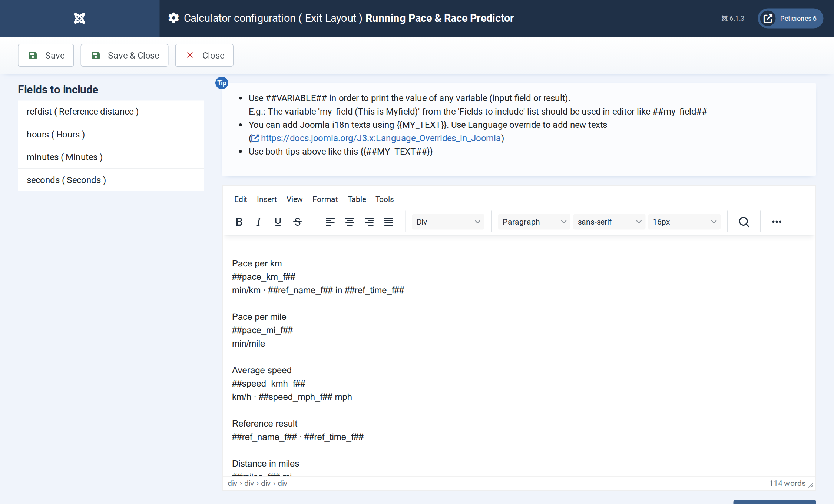Image resolution: width=834 pixels, height=504 pixels.
Task: Select the refdist (Reference distance) field
Action: (x=111, y=112)
